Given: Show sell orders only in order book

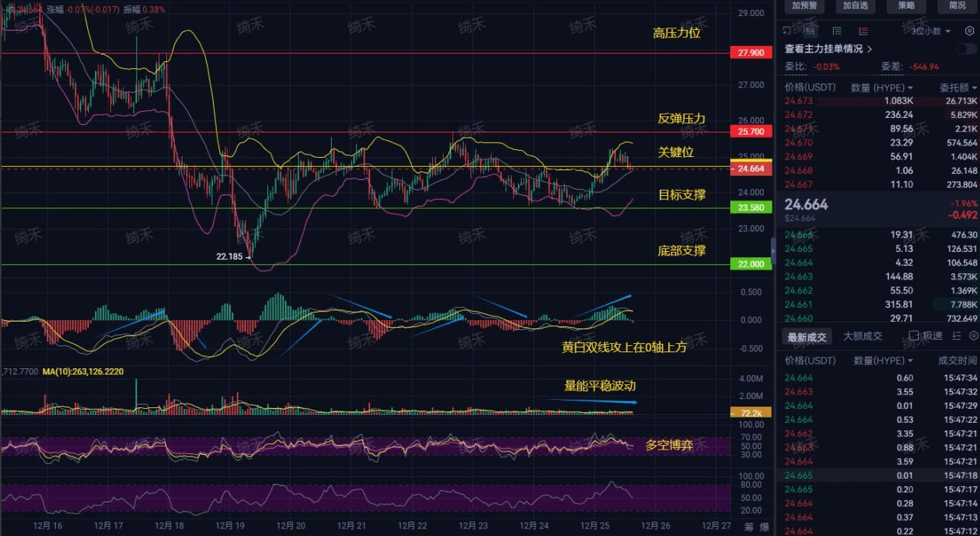Looking at the screenshot, I should pyautogui.click(x=864, y=31).
